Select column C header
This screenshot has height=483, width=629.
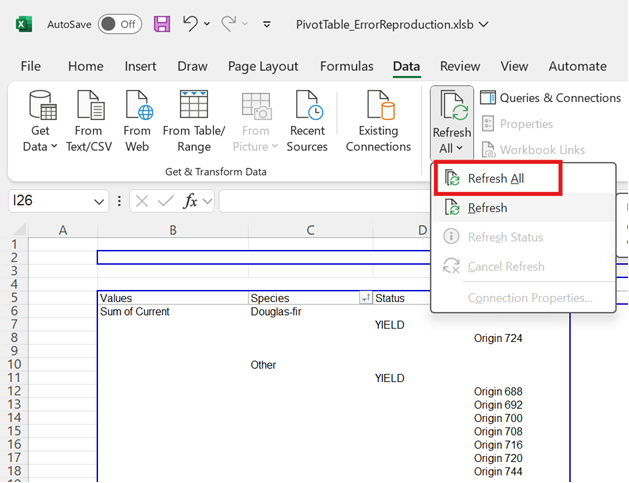(310, 230)
